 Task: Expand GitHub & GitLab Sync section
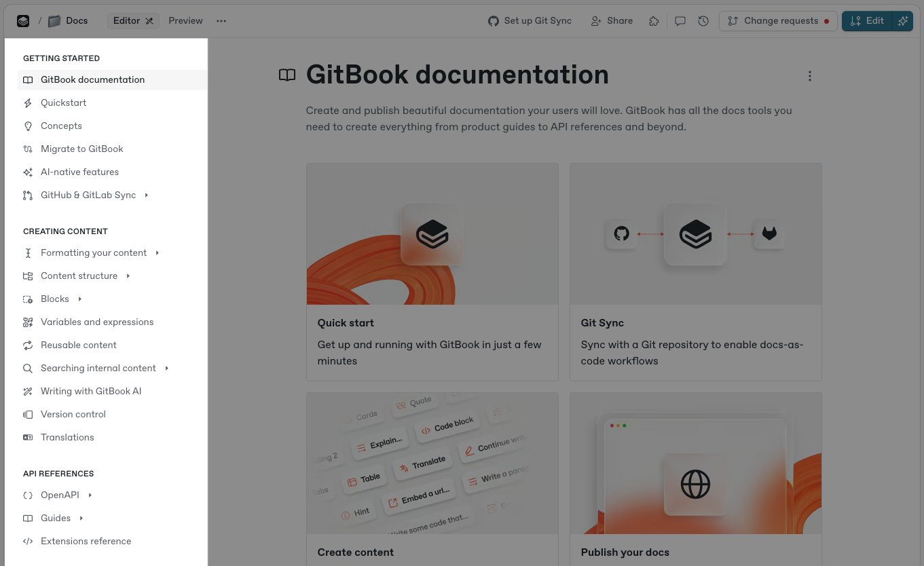click(x=146, y=195)
